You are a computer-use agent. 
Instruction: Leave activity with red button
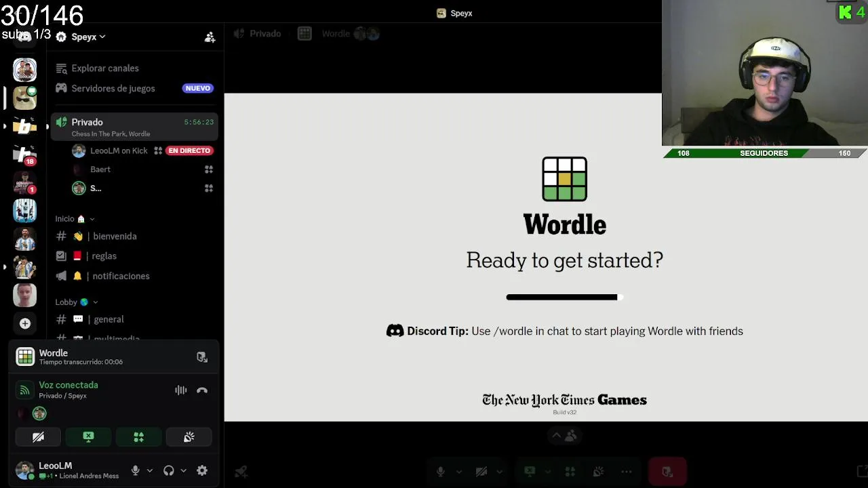[x=667, y=472]
